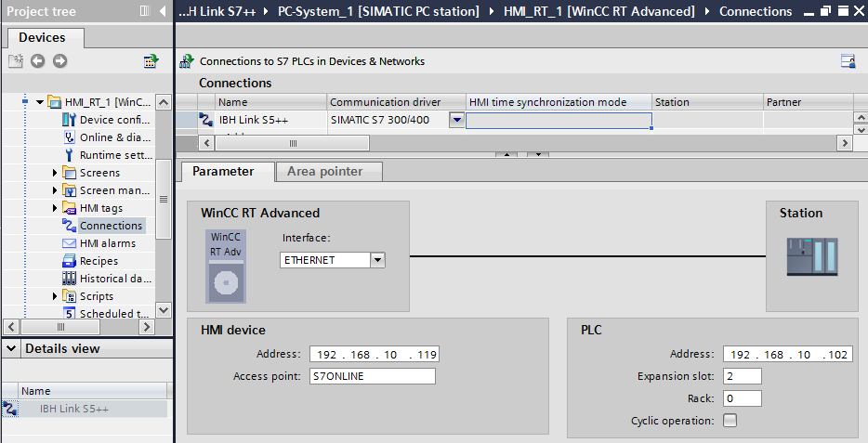Open HMI alarms in the project tree
Screen dimensions: 868x443
107,243
